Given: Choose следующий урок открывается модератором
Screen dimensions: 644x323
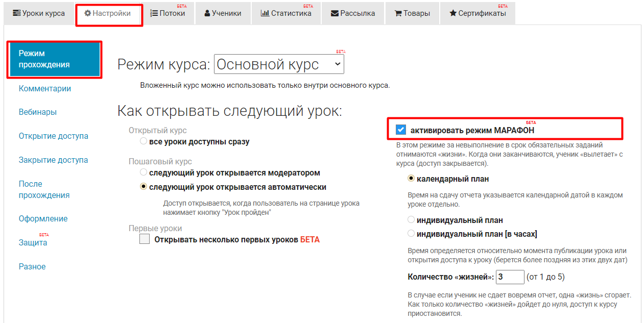Looking at the screenshot, I should coord(144,172).
